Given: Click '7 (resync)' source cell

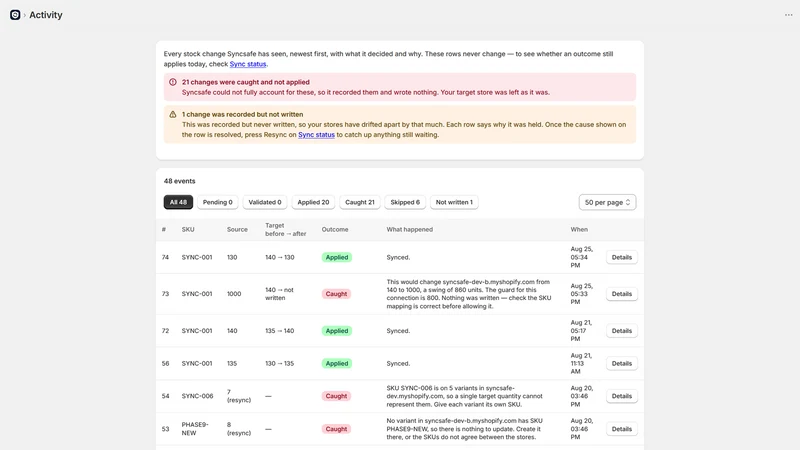Looking at the screenshot, I should pyautogui.click(x=239, y=396).
